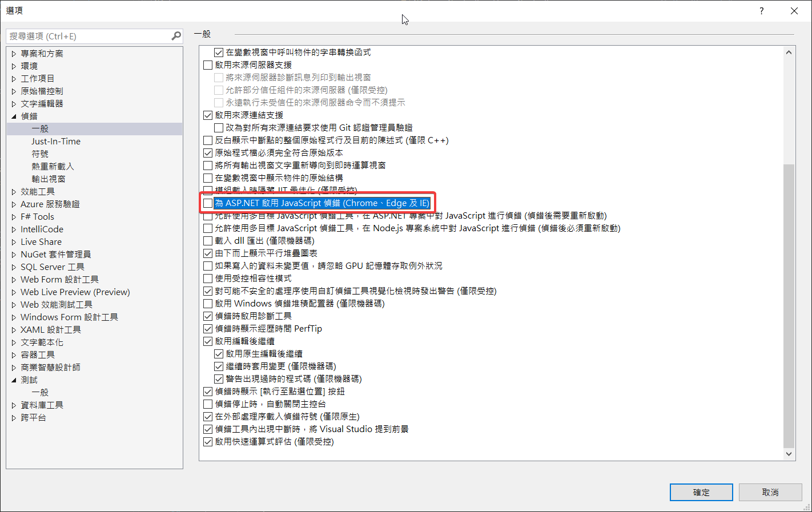Select Just-In-Time under 偵錯
The height and width of the screenshot is (512, 812).
[x=56, y=142]
